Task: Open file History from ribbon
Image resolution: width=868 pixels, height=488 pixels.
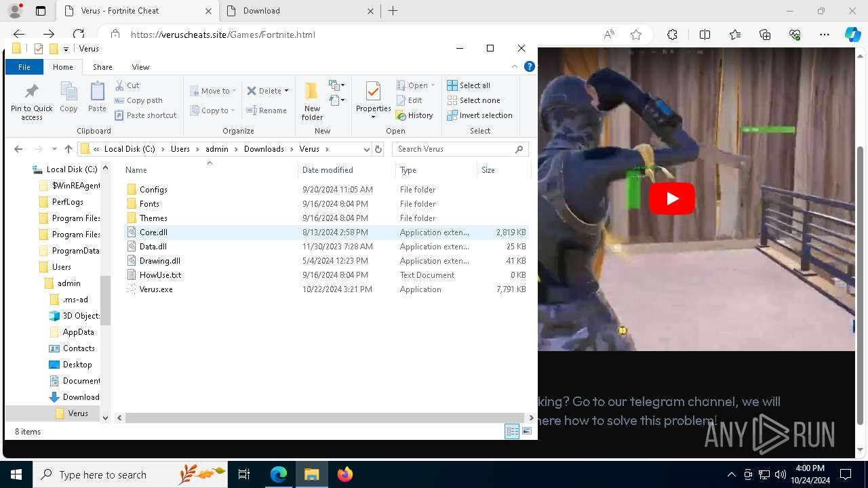Action: [414, 115]
